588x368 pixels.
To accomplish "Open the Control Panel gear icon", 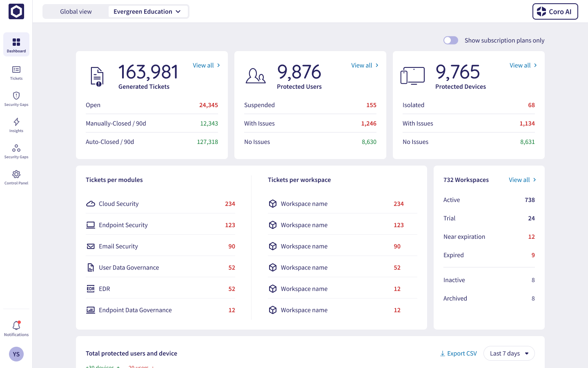I will 16,177.
